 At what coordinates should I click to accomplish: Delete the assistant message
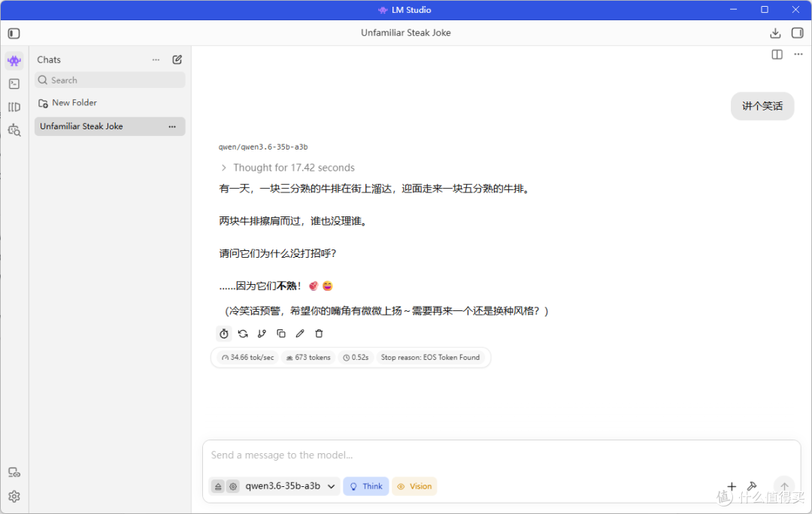[319, 334]
